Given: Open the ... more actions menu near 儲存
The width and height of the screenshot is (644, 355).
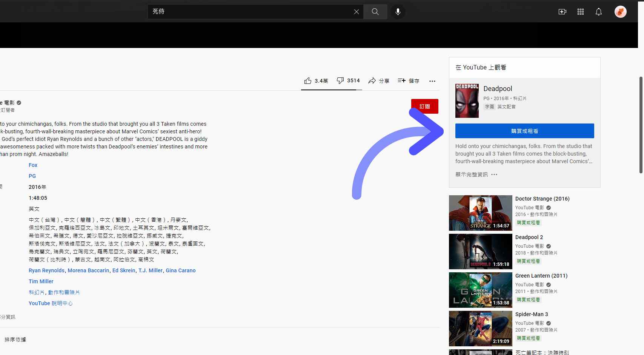Looking at the screenshot, I should click(x=432, y=80).
